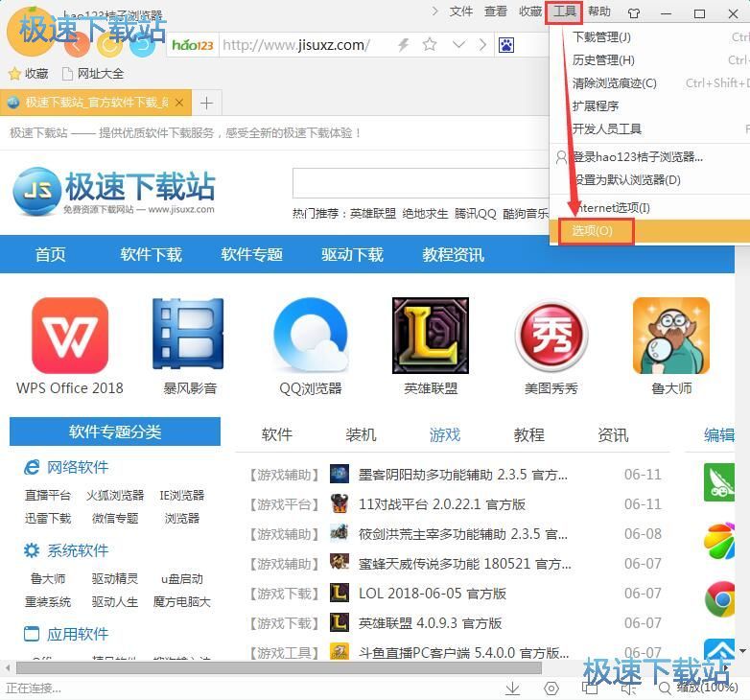Select 开发人员工具 menu entry

pos(649,128)
